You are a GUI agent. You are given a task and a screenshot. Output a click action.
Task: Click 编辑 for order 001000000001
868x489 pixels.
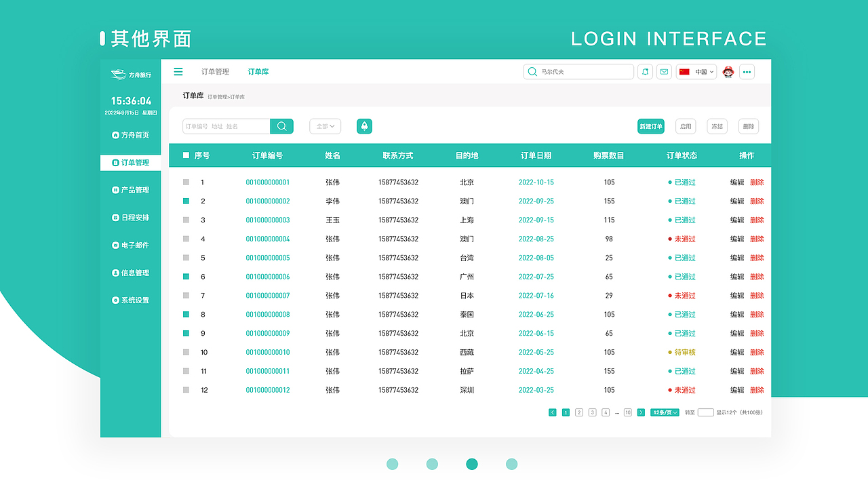click(737, 182)
